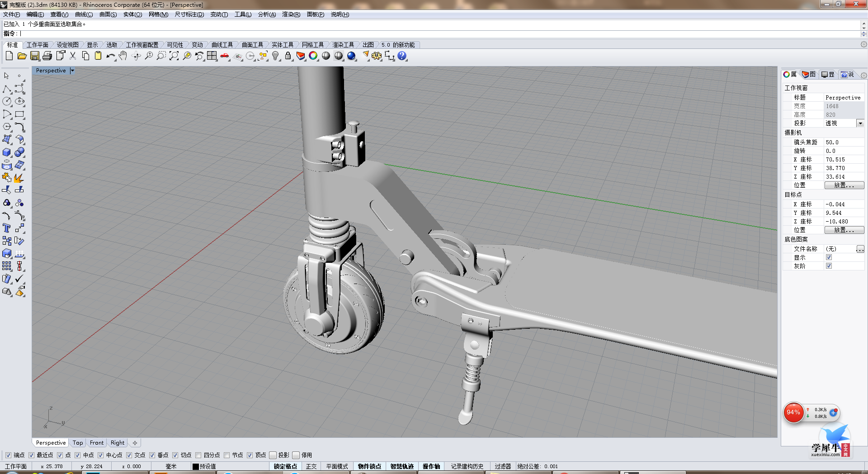Toggle 智慧轨迹 SmartTrack button

coord(402,466)
